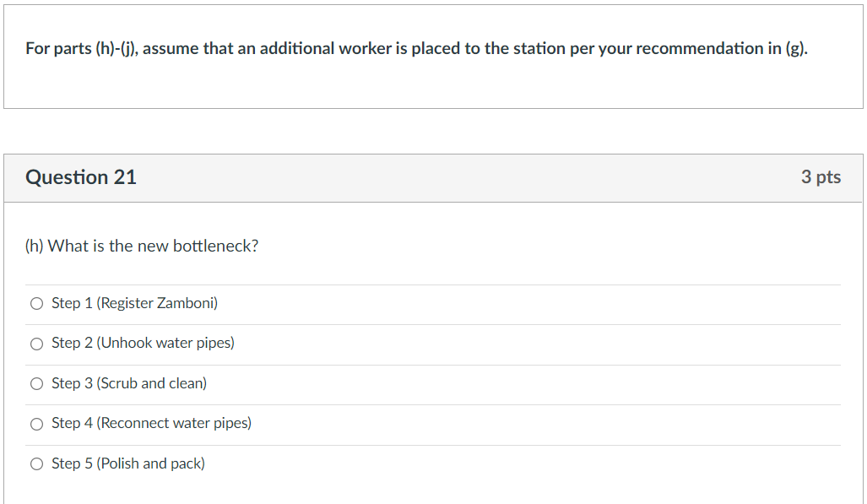Select the Step 5 (Polish and pack) radio button

[36, 464]
